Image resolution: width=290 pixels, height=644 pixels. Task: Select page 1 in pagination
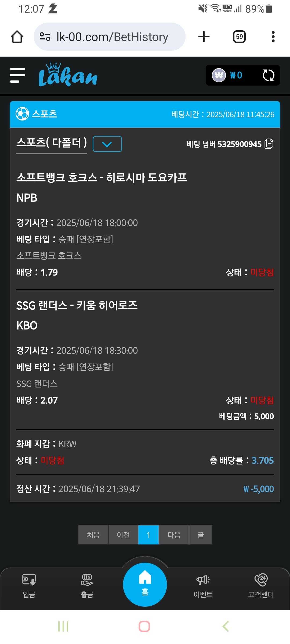(x=148, y=535)
